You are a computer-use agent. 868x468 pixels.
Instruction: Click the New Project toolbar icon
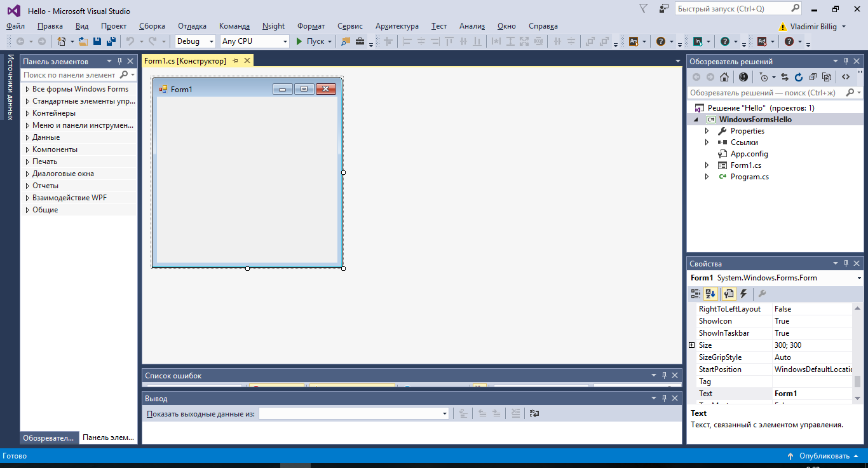61,41
